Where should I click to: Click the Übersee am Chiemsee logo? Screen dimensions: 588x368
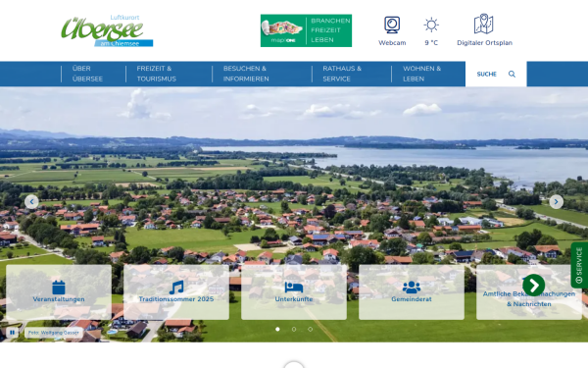107,30
